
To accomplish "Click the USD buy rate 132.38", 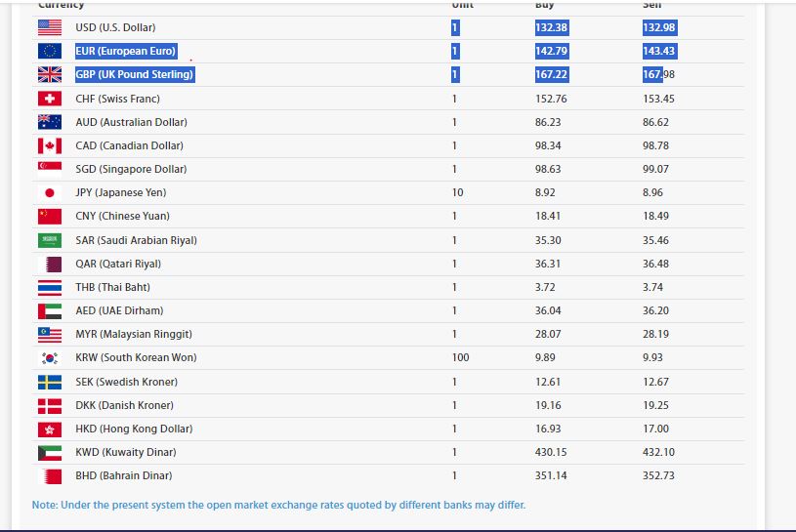I will [551, 27].
